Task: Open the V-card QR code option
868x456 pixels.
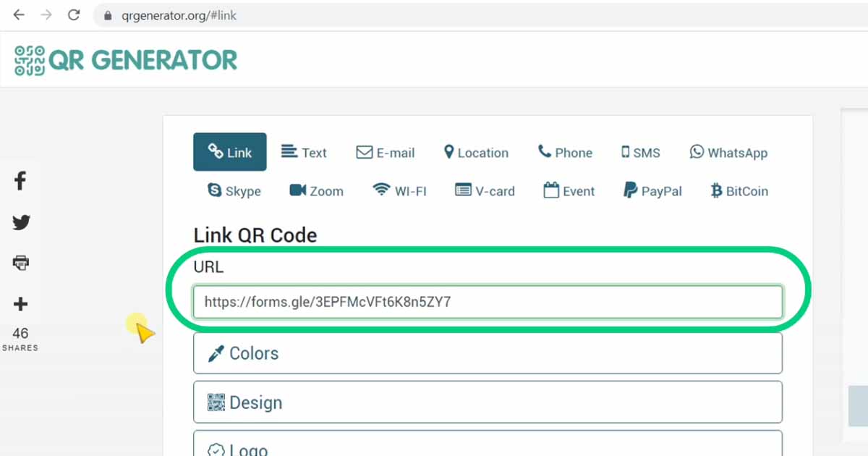Action: [485, 190]
